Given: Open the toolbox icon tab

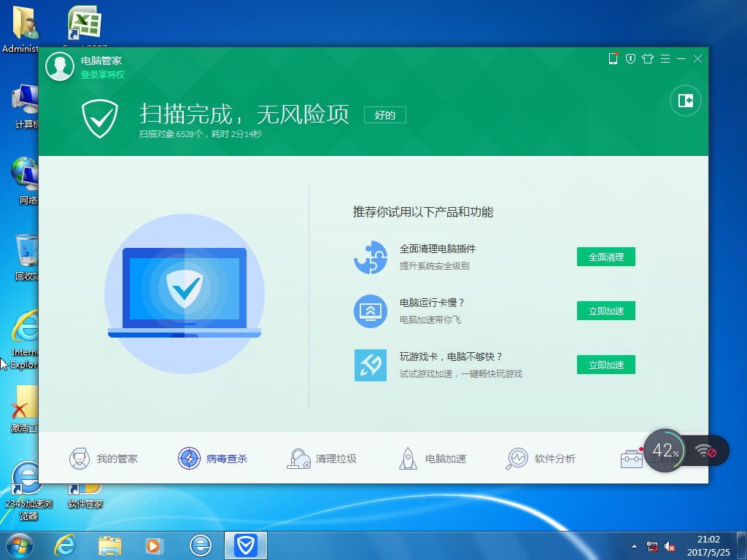Looking at the screenshot, I should pyautogui.click(x=632, y=459).
